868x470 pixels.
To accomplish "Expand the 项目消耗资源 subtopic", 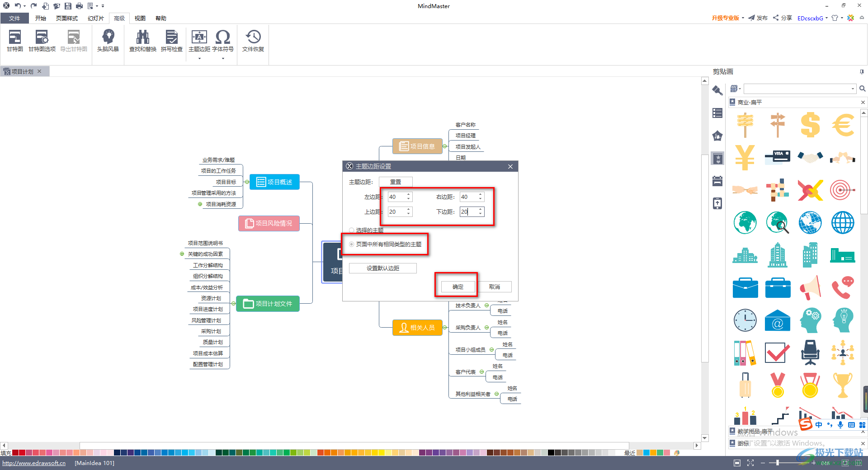I will tap(200, 204).
